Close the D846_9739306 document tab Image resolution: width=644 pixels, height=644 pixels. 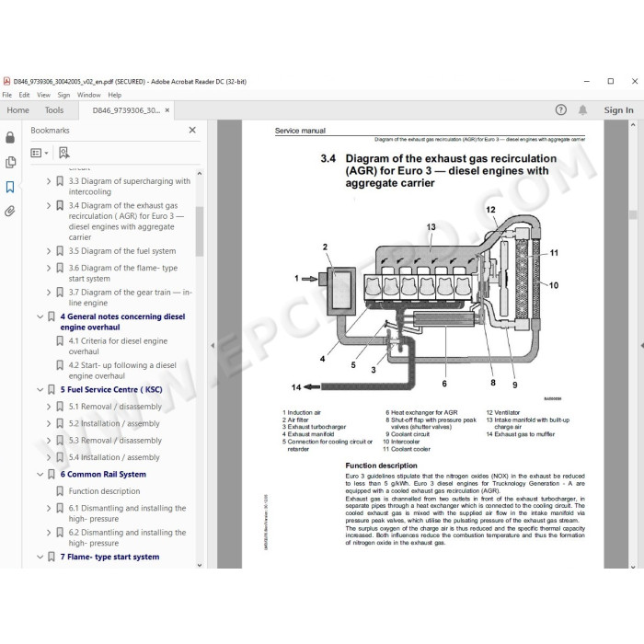click(167, 110)
